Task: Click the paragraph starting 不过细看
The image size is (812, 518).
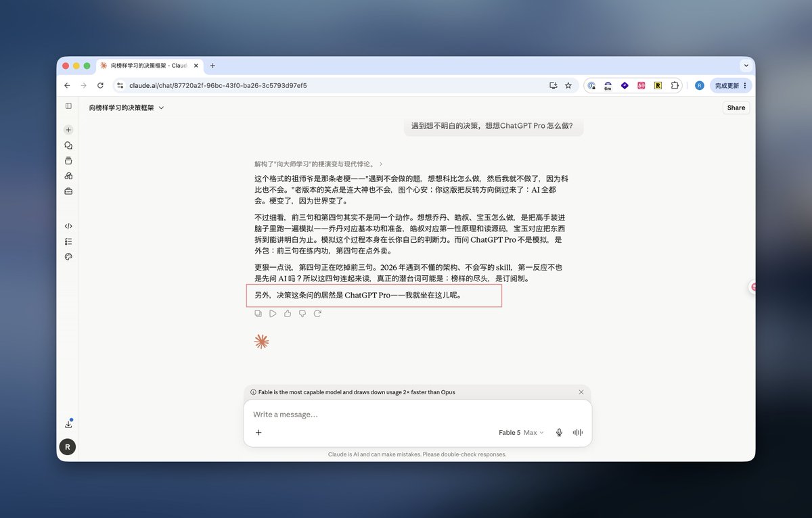Action: 409,234
